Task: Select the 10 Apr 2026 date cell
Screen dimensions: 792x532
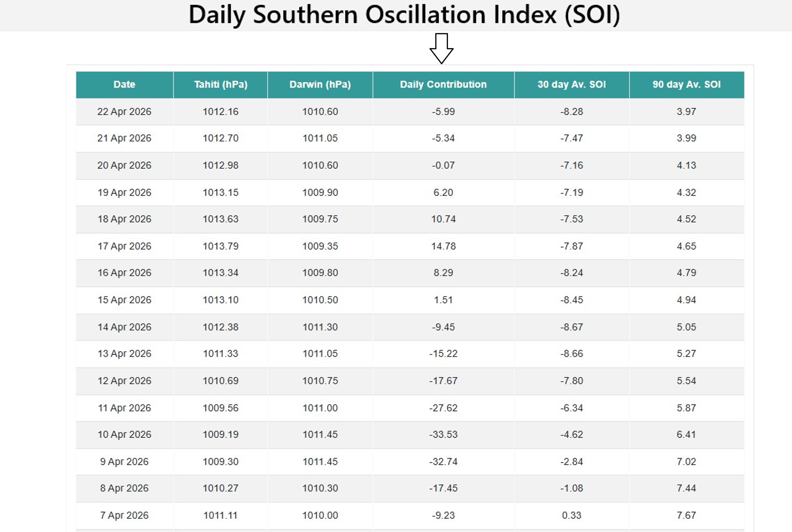Action: pos(124,434)
